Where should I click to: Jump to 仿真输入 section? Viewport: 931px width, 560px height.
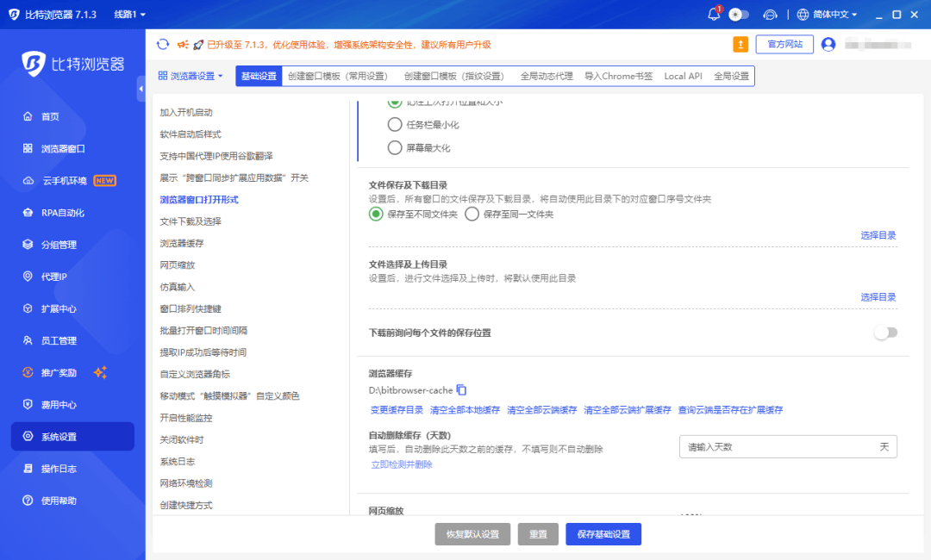coord(177,287)
